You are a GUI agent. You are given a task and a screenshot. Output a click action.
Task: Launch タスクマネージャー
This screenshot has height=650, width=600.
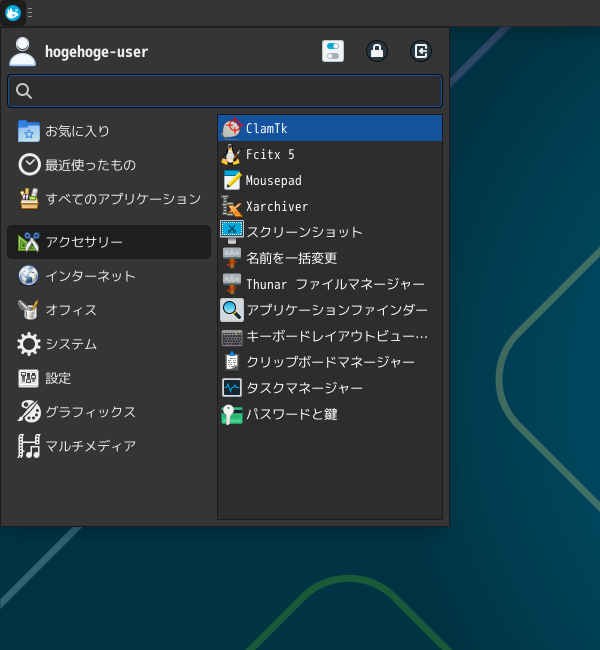click(x=304, y=388)
